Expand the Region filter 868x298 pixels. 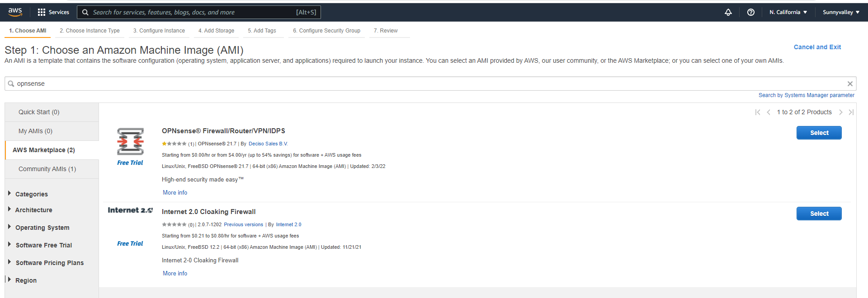[23, 280]
